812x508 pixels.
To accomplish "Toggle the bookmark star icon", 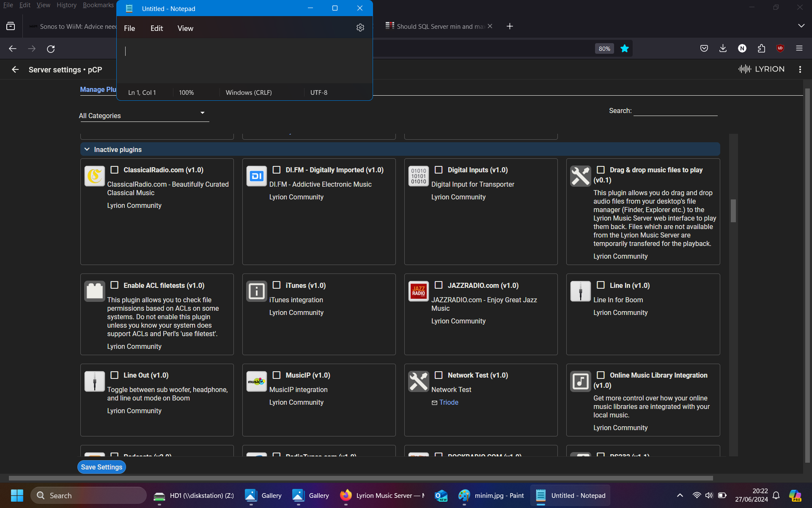I will (624, 49).
